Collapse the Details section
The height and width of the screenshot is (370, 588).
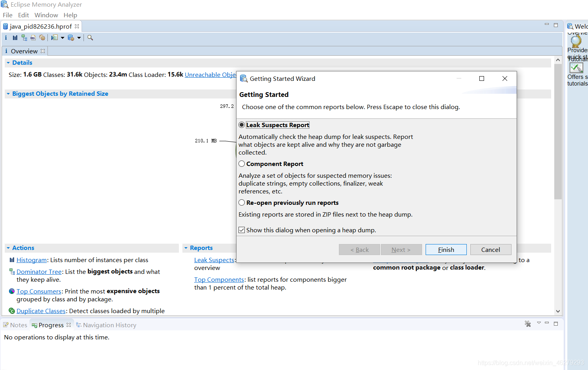point(8,63)
